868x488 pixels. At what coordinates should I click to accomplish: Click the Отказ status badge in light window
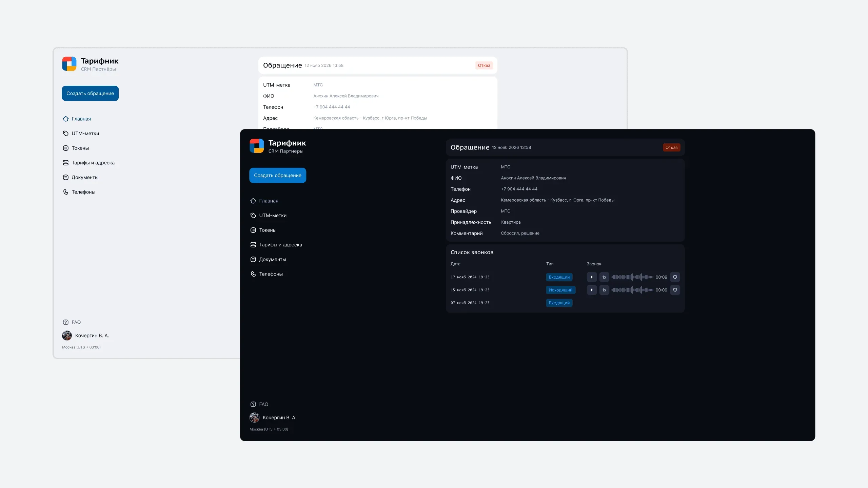point(484,65)
